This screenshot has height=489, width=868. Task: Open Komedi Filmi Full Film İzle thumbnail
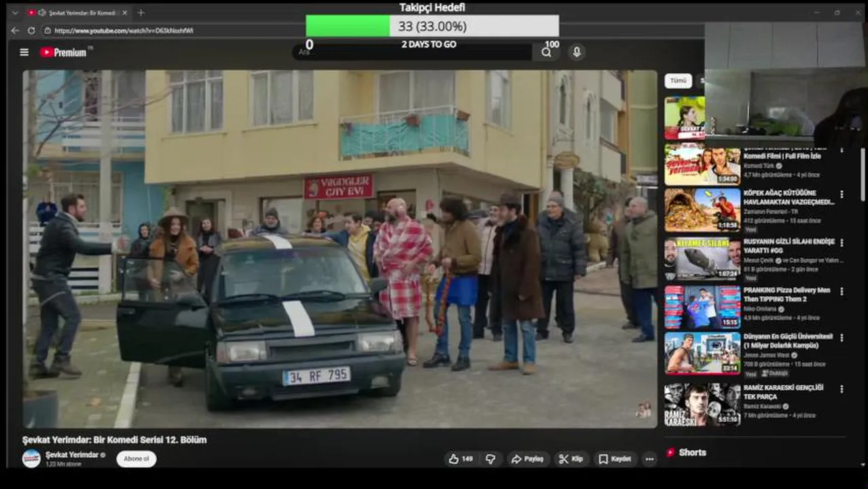702,164
